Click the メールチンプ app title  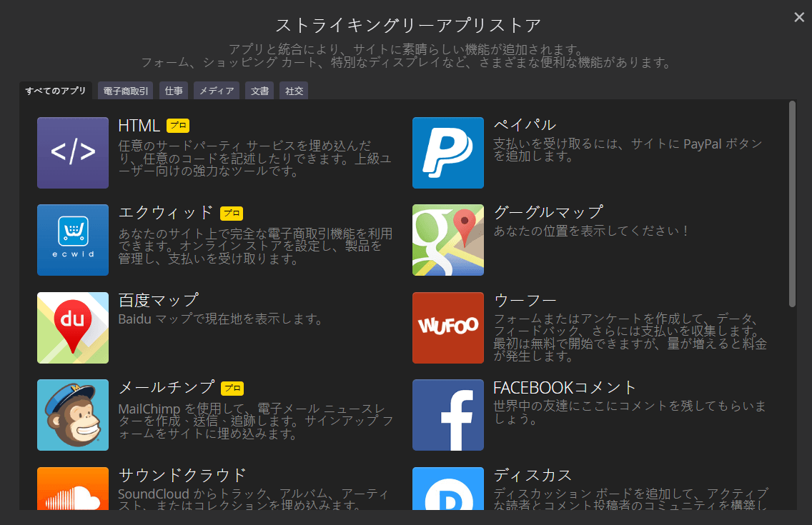(x=167, y=387)
